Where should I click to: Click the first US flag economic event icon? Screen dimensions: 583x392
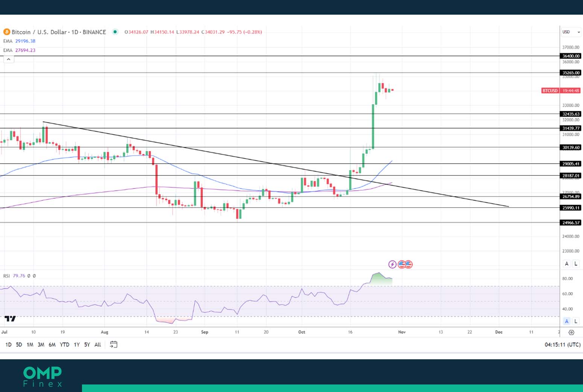(401, 264)
